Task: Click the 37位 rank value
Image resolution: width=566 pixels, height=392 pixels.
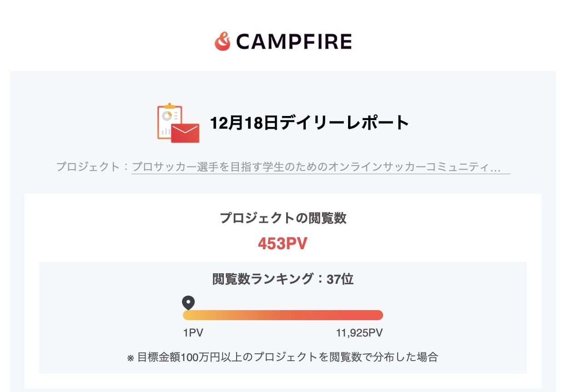Action: 340,279
